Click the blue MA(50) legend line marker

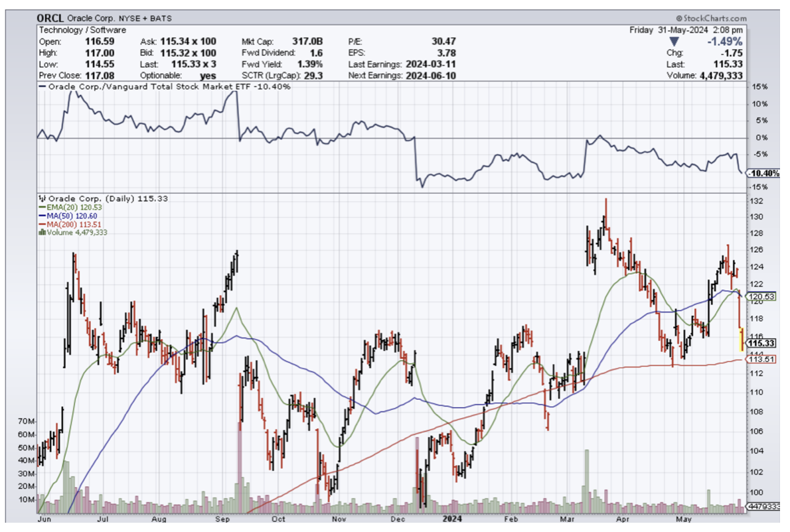(42, 216)
